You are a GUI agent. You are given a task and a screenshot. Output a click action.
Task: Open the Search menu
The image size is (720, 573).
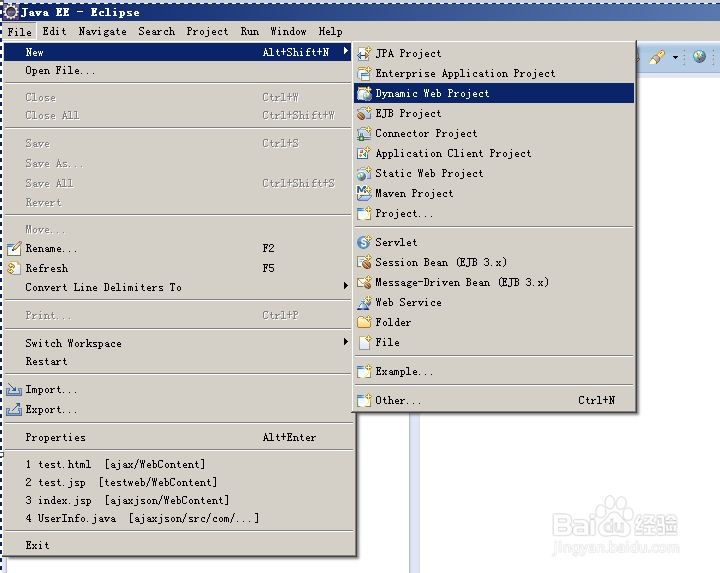point(157,31)
